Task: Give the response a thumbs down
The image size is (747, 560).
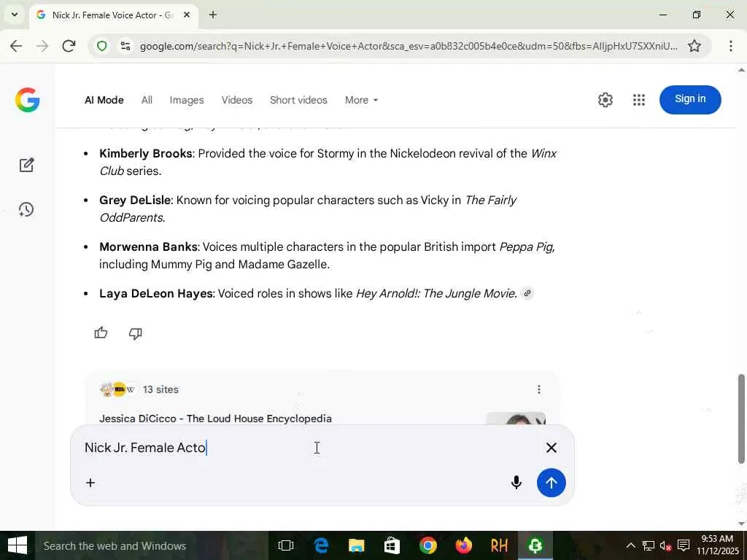Action: click(x=135, y=332)
